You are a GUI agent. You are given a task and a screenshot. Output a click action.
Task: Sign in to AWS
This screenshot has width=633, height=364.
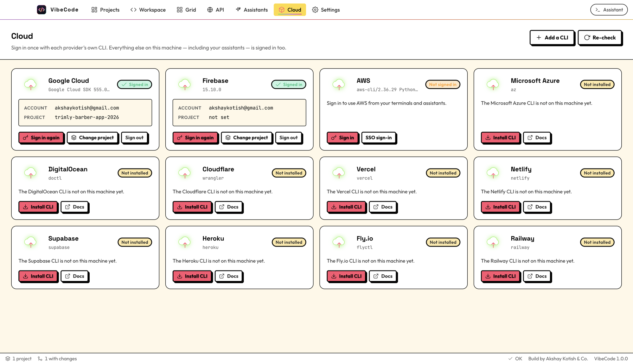click(x=343, y=138)
